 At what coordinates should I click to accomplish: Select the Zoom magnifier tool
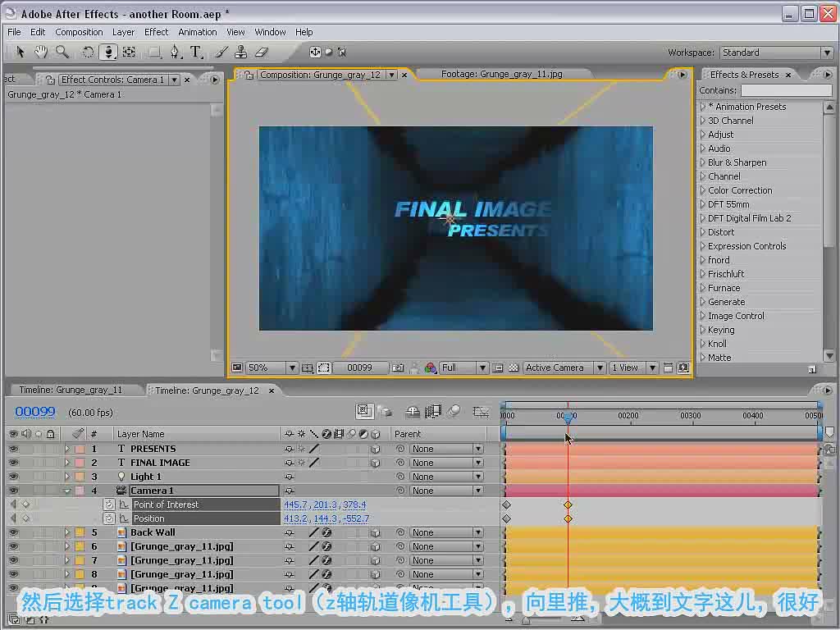62,52
